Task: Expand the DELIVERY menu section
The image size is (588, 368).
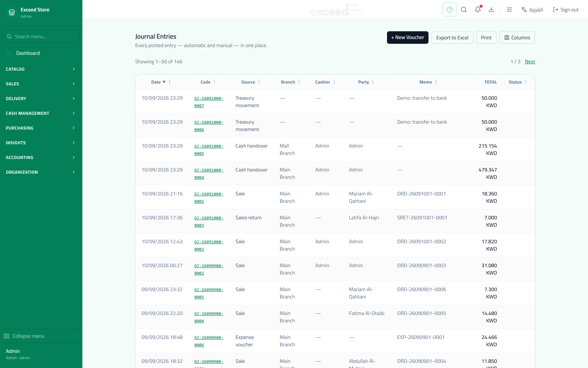Action: point(41,99)
